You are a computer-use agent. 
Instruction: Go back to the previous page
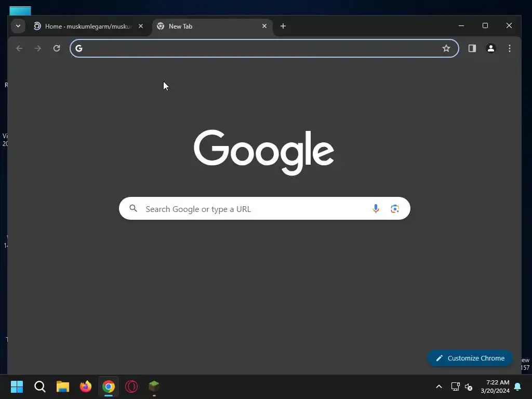tap(19, 48)
